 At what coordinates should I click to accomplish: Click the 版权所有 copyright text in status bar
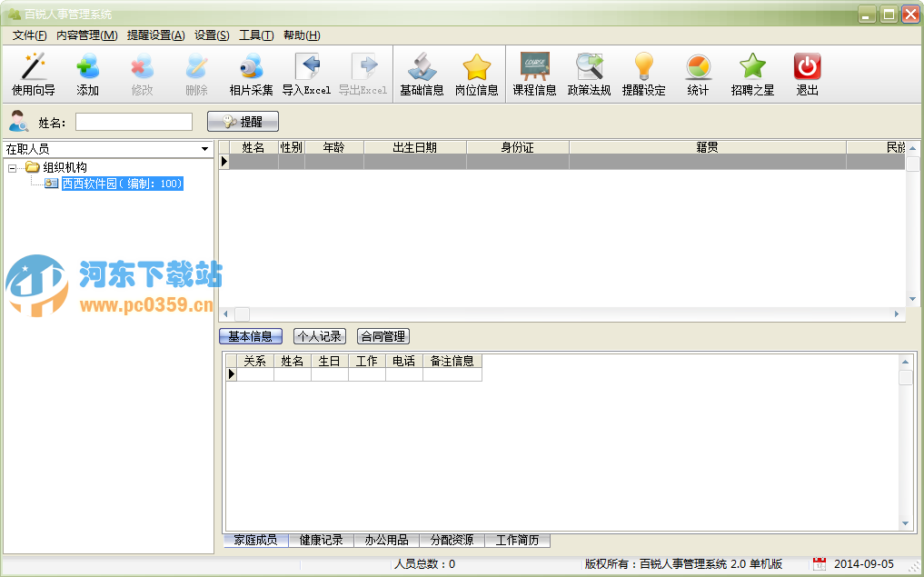tap(683, 564)
